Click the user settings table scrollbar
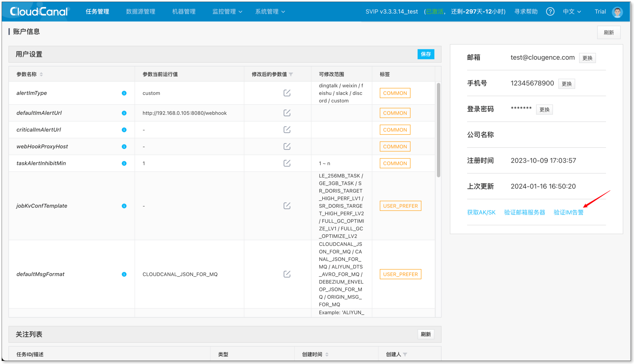 438,130
